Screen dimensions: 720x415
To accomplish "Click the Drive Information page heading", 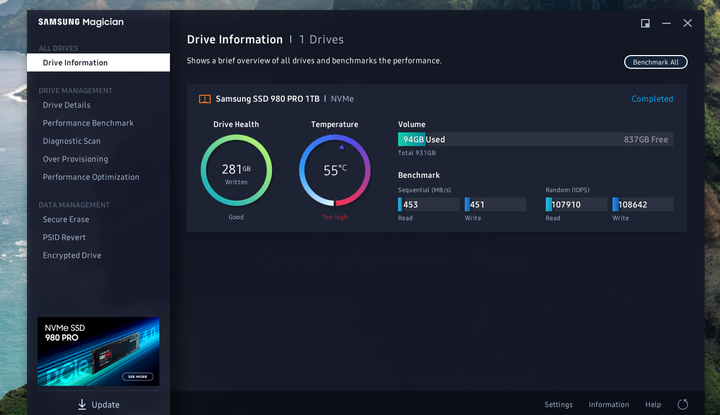I will click(x=235, y=39).
